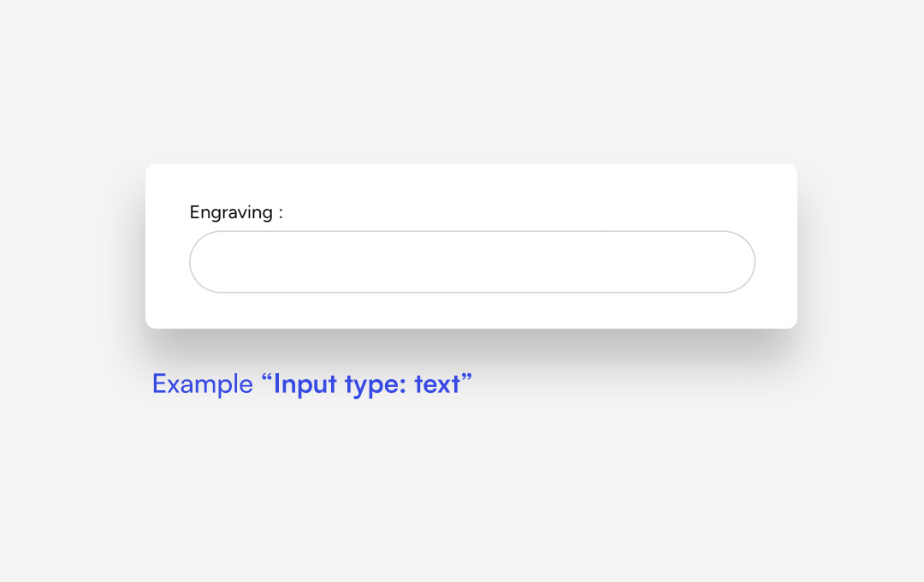Click the white card above the Engraving label
924x582 pixels.
point(471,181)
